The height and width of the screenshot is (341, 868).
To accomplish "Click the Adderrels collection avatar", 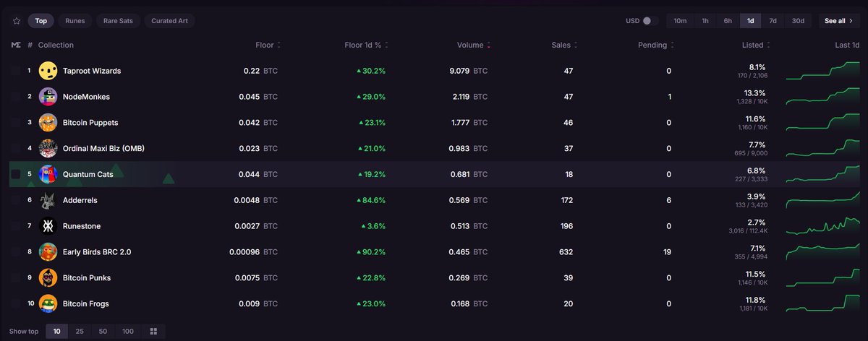I will click(48, 200).
